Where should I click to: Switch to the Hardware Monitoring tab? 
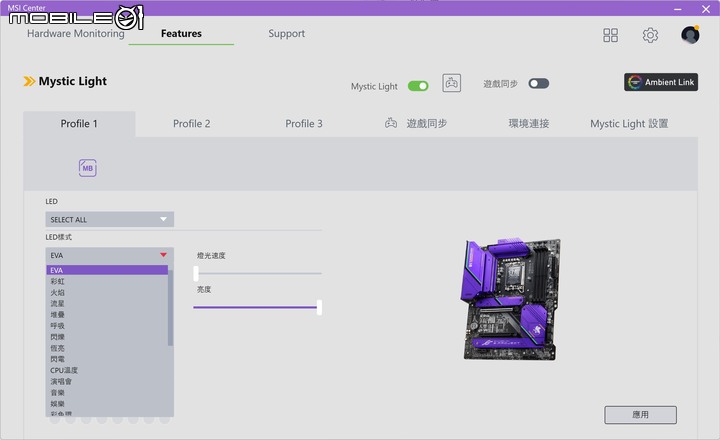click(76, 34)
